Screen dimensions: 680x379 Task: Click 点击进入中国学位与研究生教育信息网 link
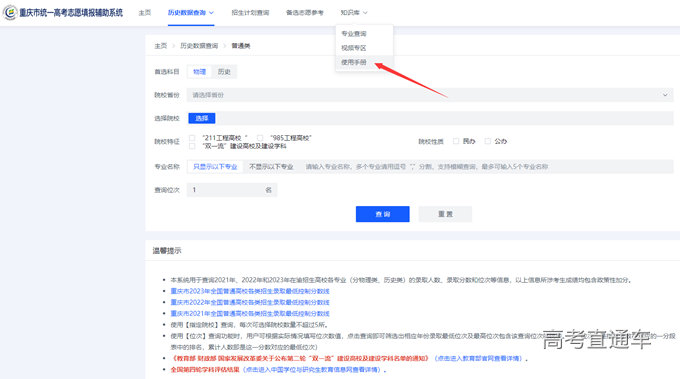(312, 370)
